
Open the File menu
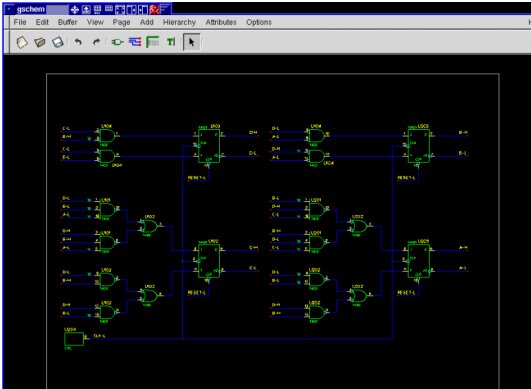20,22
